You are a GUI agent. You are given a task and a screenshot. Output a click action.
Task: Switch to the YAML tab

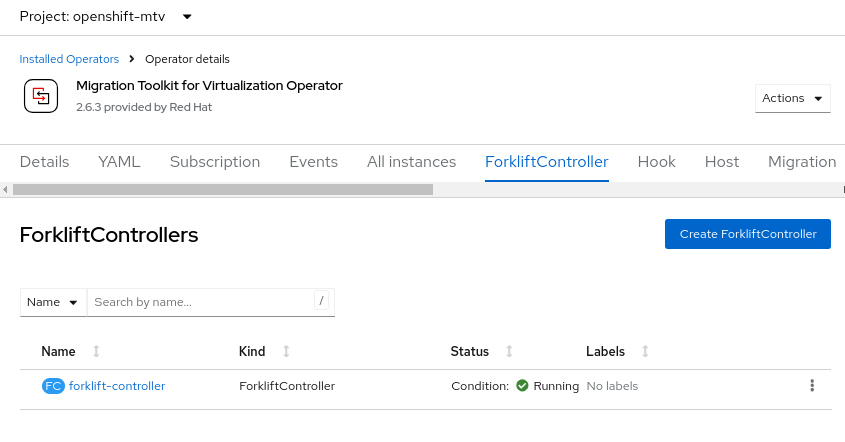[119, 162]
